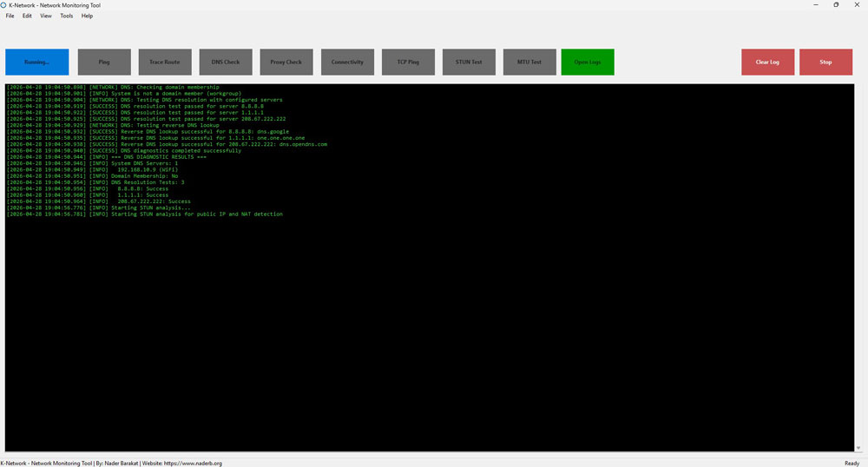This screenshot has width=868, height=467.
Task: Select the '208.67.222.222: Success' result line
Action: pos(99,201)
